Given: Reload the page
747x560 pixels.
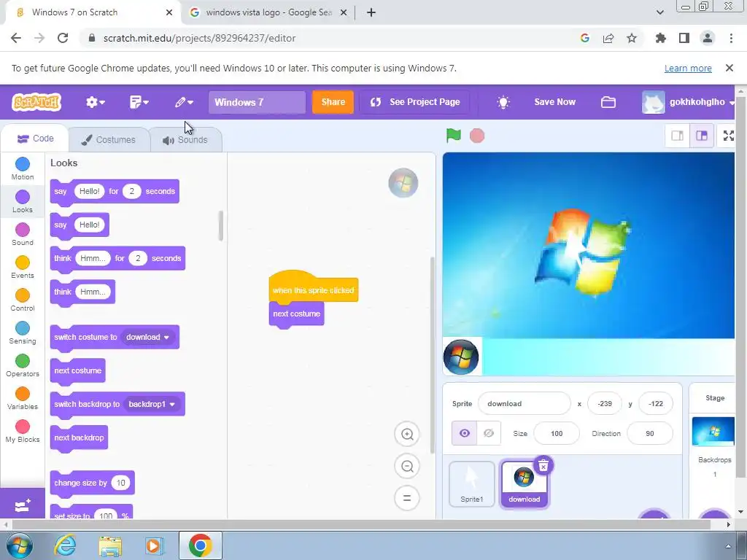Looking at the screenshot, I should click(63, 38).
